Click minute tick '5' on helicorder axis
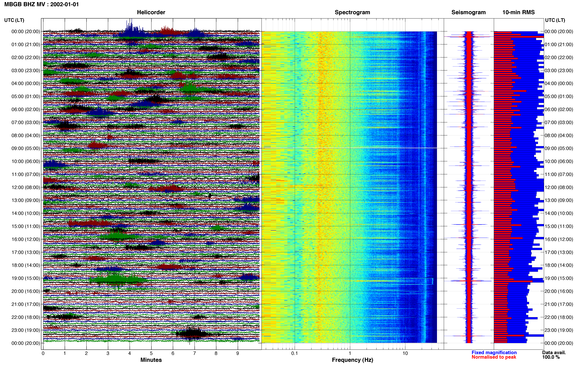This screenshot has width=588, height=368. click(x=151, y=353)
